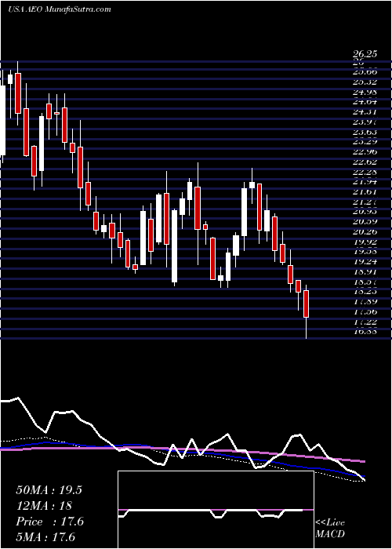
Task: Click the 21.27 price axis label
Action: click(x=365, y=202)
